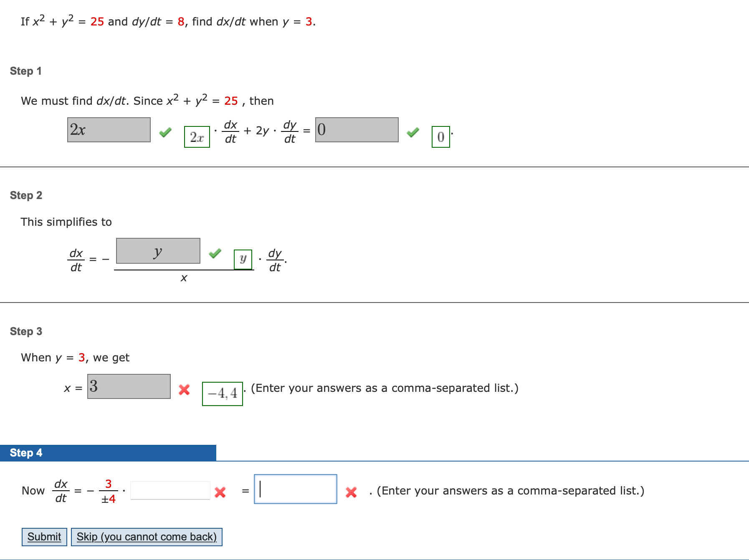The height and width of the screenshot is (560, 749).
Task: Click the input showing 0 in Step 1
Action: click(x=357, y=131)
